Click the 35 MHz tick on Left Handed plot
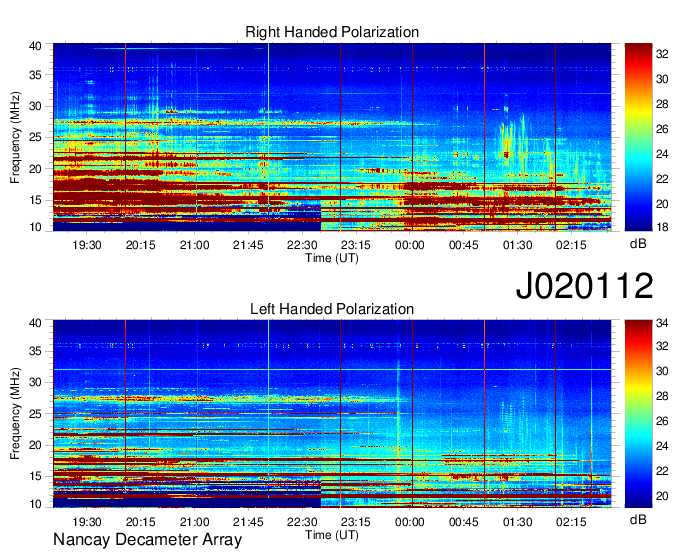 click(x=35, y=352)
